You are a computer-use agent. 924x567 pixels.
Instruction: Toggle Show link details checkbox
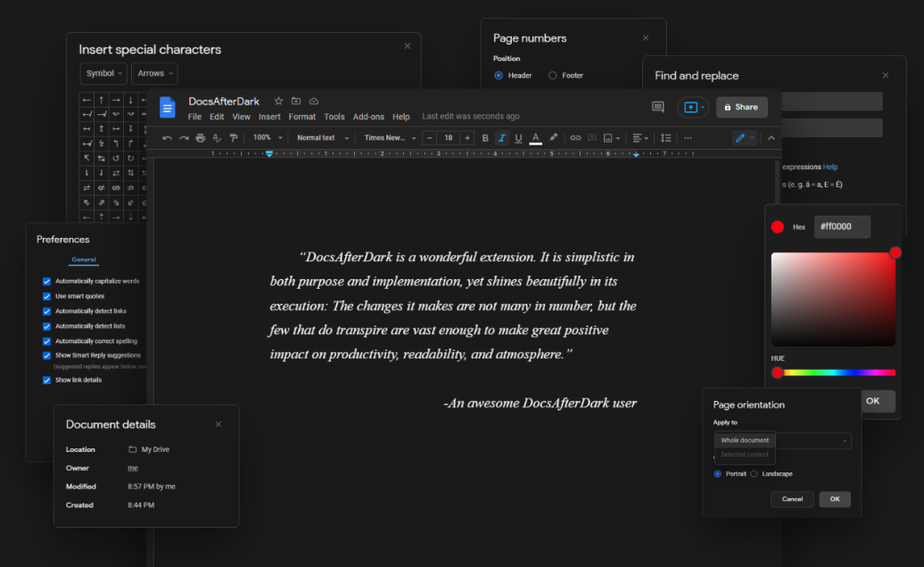(46, 381)
